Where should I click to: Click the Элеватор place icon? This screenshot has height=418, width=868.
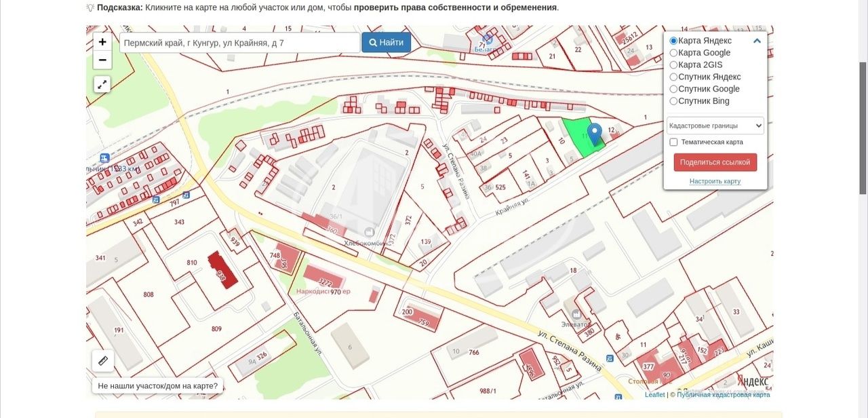pyautogui.click(x=576, y=314)
